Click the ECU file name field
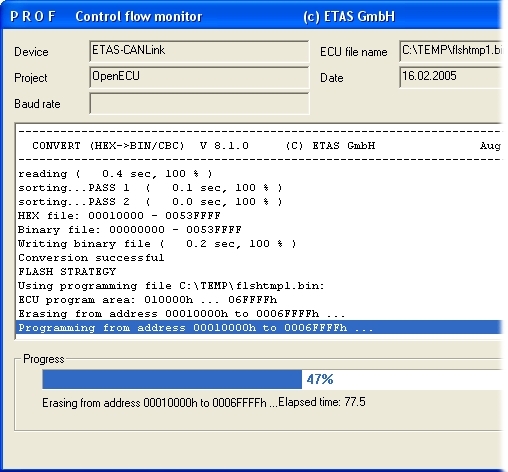Viewport: 508px width, 472px height. pyautogui.click(x=451, y=51)
